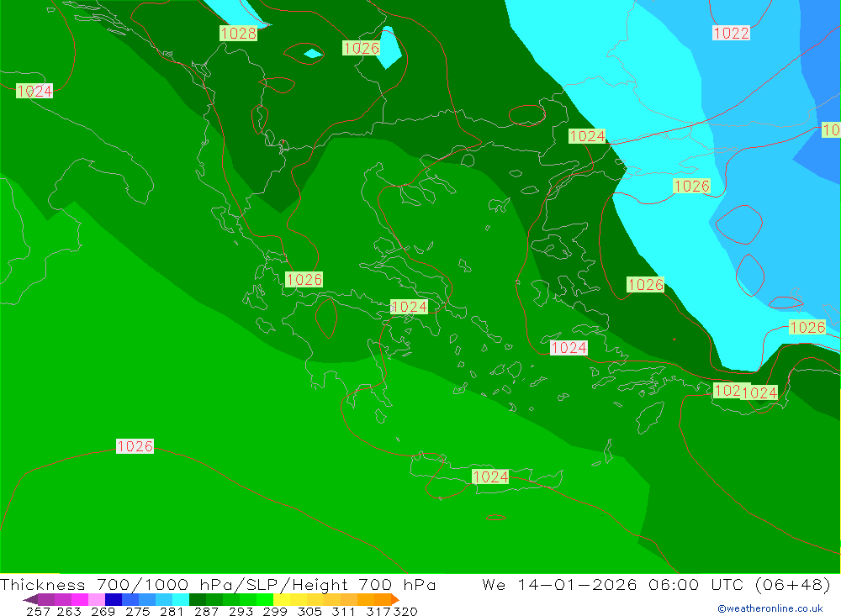Select the 1024 label at map's far west edge
The image size is (841, 616).
pos(34,91)
